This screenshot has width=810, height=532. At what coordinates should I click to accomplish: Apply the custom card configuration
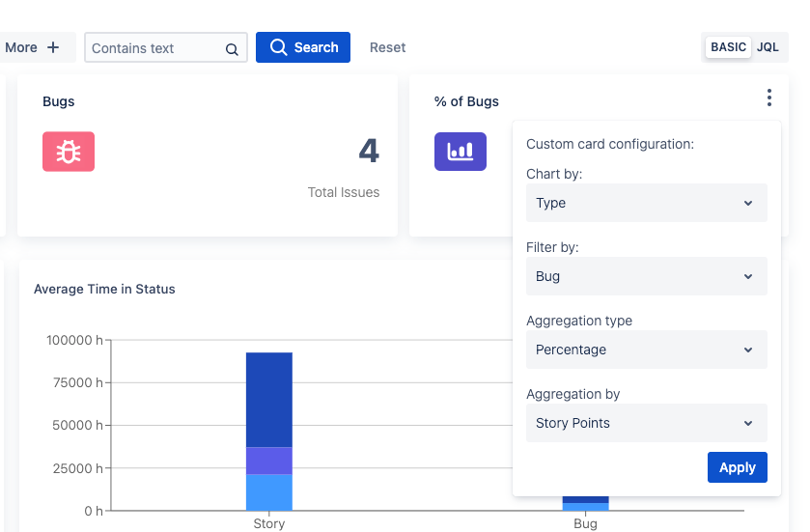point(738,467)
